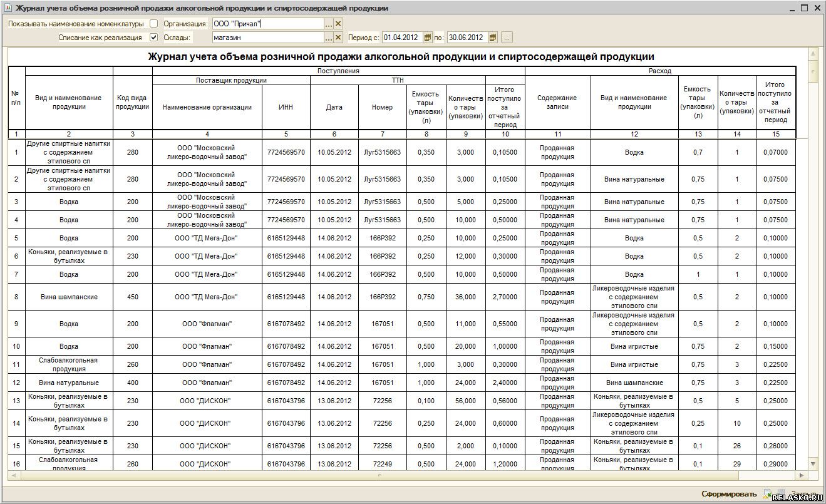Select row 11 'Слабоалкогольная продукция' cell

(69, 364)
